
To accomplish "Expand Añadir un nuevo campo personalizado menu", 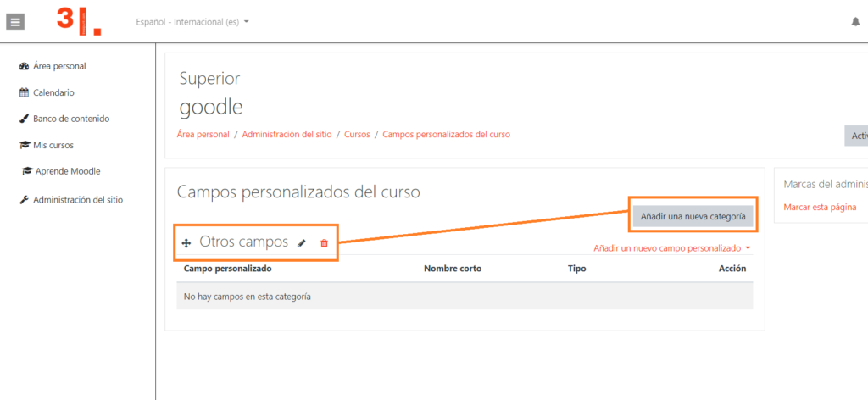I will [x=672, y=248].
